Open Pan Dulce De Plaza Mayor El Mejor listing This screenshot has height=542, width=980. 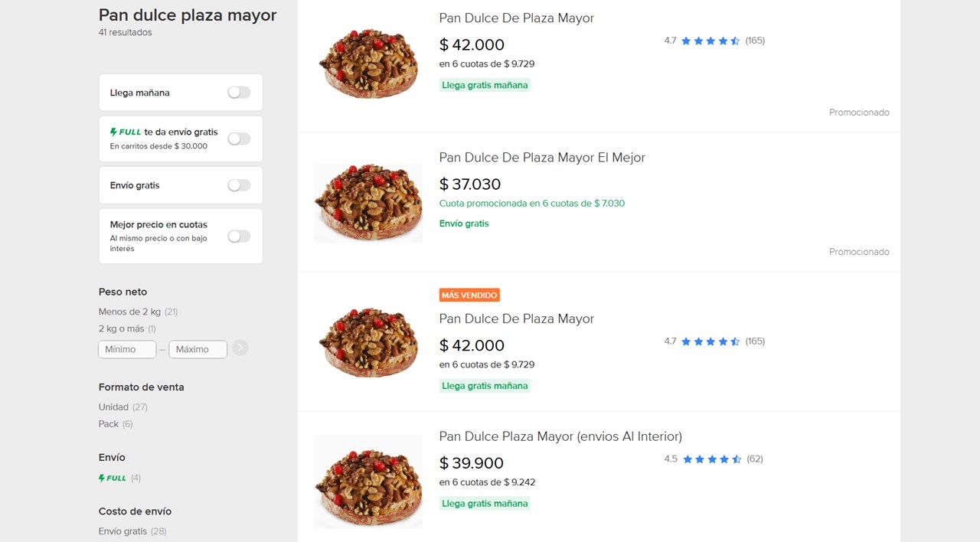pyautogui.click(x=541, y=158)
